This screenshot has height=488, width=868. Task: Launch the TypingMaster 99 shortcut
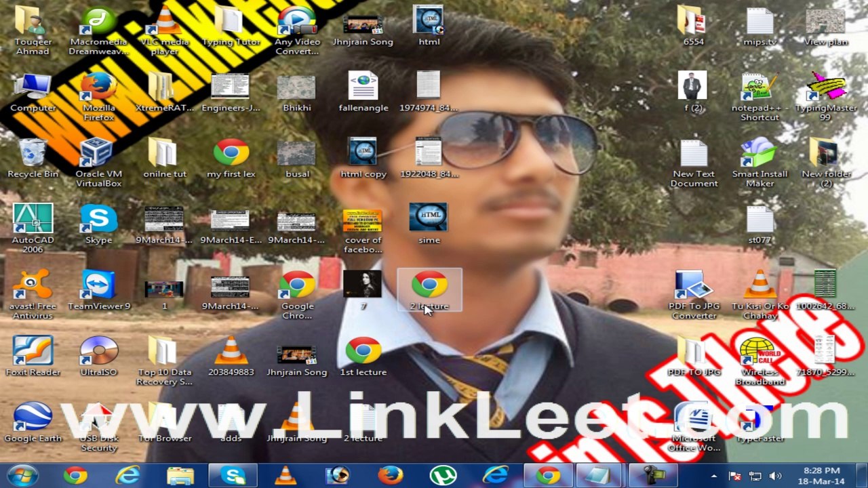pyautogui.click(x=825, y=97)
